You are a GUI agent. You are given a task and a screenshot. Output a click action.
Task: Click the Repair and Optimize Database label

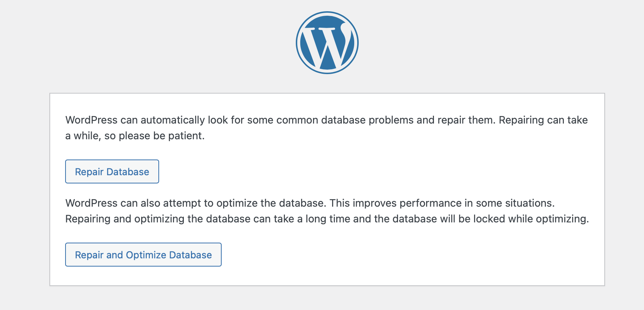[143, 255]
